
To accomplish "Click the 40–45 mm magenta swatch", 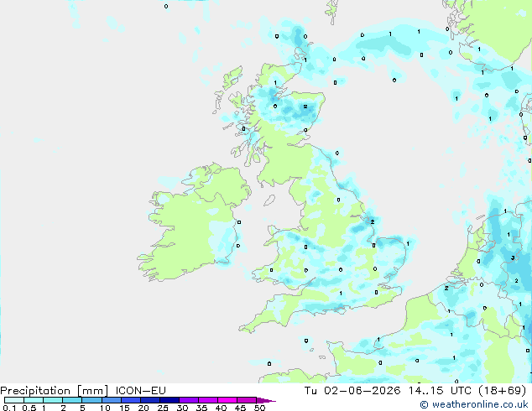I will pyautogui.click(x=227, y=400).
